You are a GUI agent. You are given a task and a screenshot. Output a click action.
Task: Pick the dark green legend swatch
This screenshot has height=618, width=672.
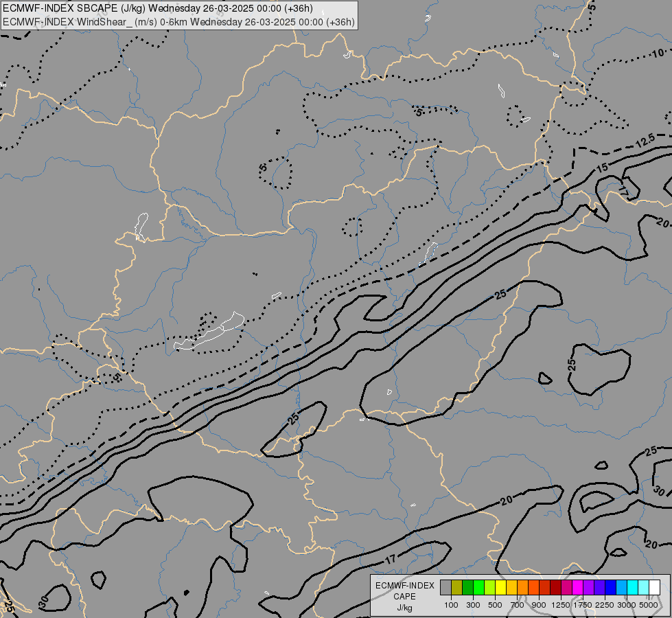[x=467, y=588]
